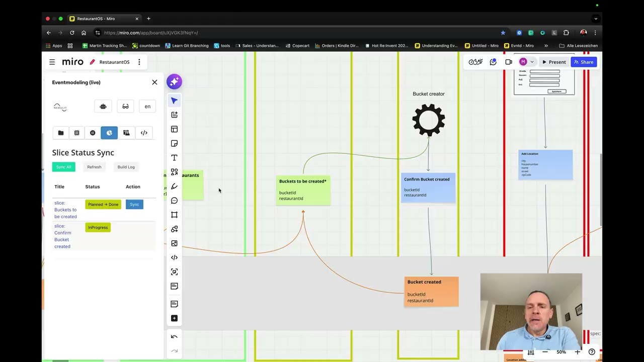
Task: Open board options three-dot menu
Action: pyautogui.click(x=139, y=62)
